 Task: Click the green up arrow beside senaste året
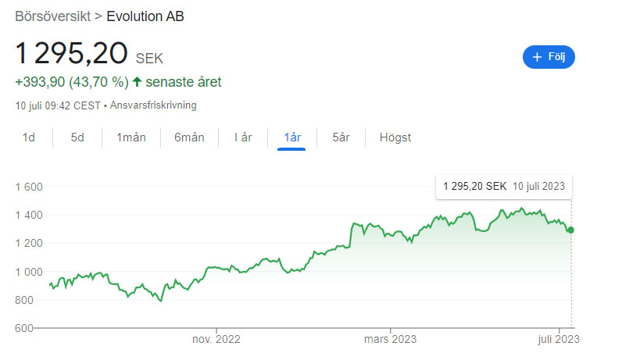[137, 82]
